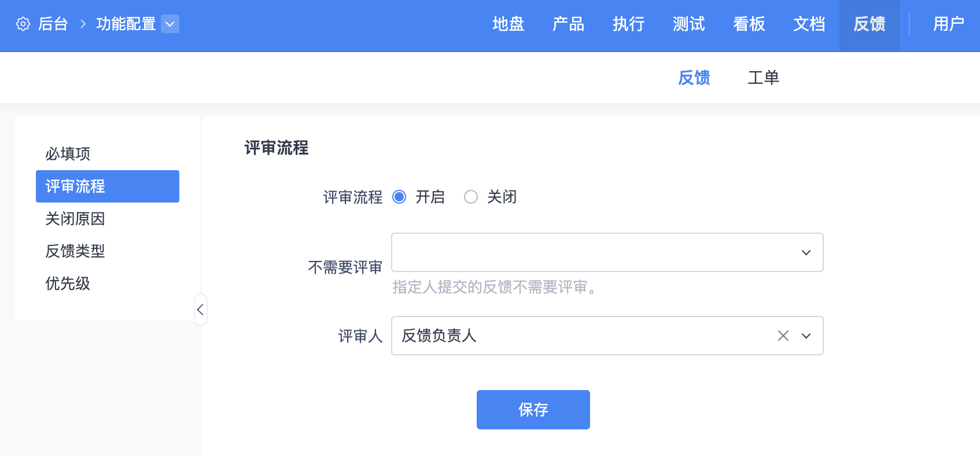Viewport: 980px width, 456px height.
Task: Expand the 评审人 dropdown chevron
Action: click(806, 336)
